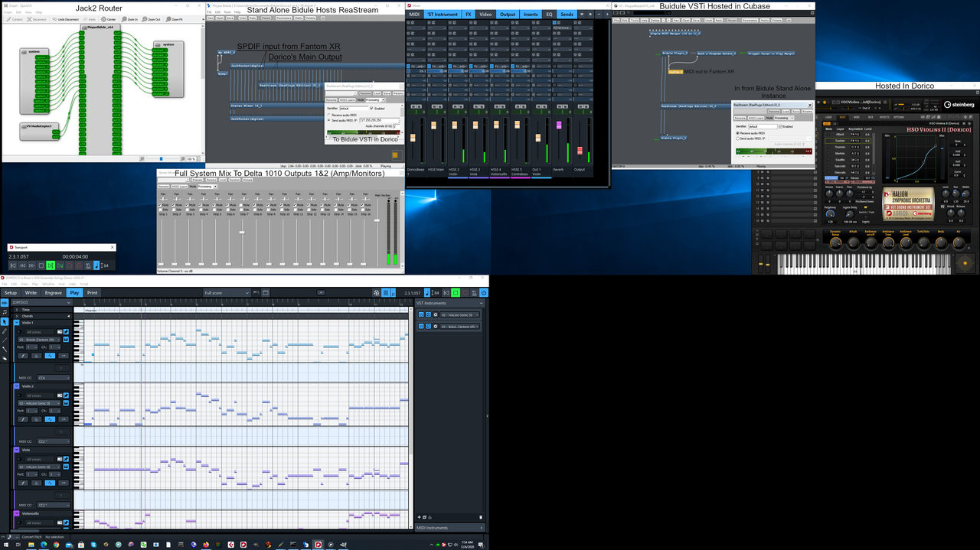The height and width of the screenshot is (550, 980).
Task: Toggle Enabled checkbox in standalone ReaStream
Action: pos(372,109)
